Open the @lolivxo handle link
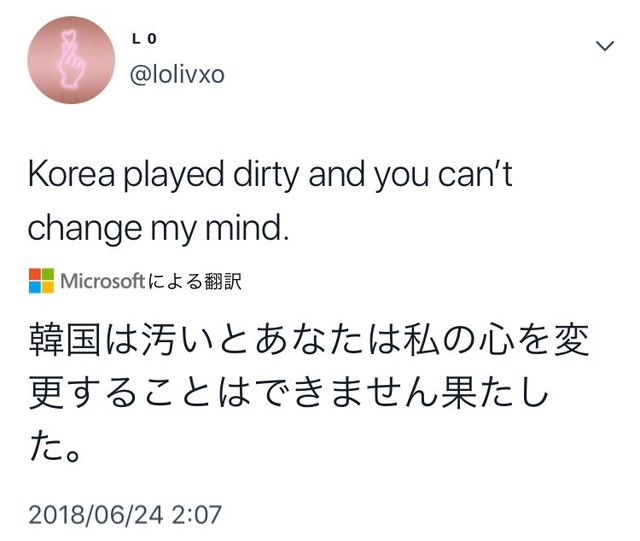Image resolution: width=640 pixels, height=541 pixels. (177, 75)
